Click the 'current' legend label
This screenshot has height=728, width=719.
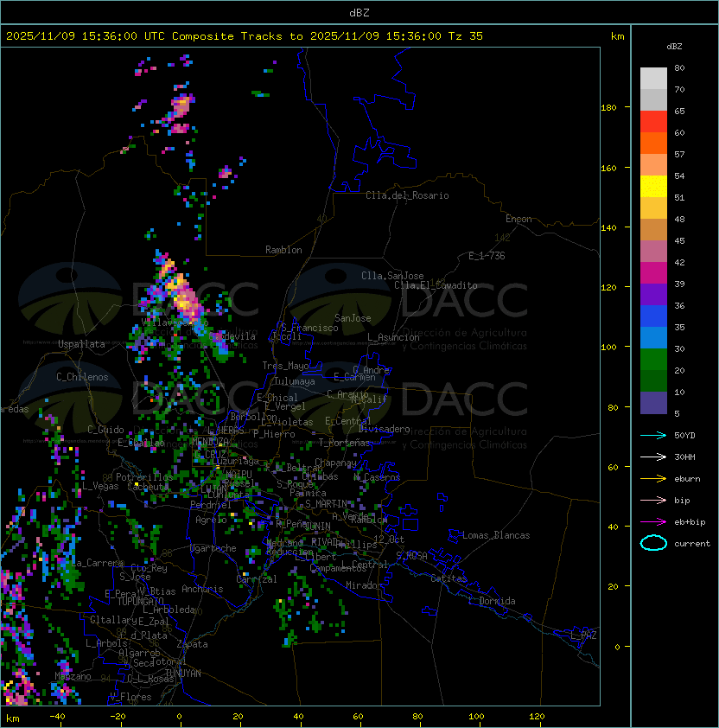click(692, 544)
